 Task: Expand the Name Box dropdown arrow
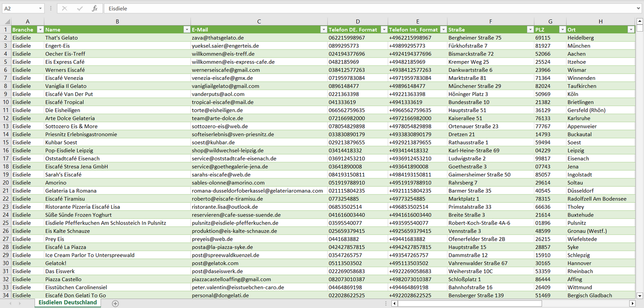tap(40, 8)
